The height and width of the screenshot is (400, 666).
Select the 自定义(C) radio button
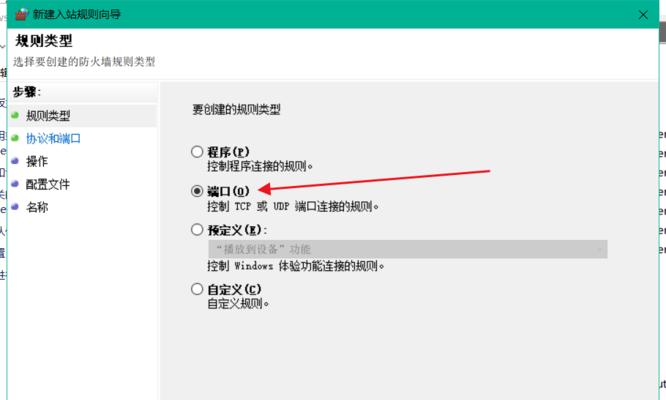(197, 289)
